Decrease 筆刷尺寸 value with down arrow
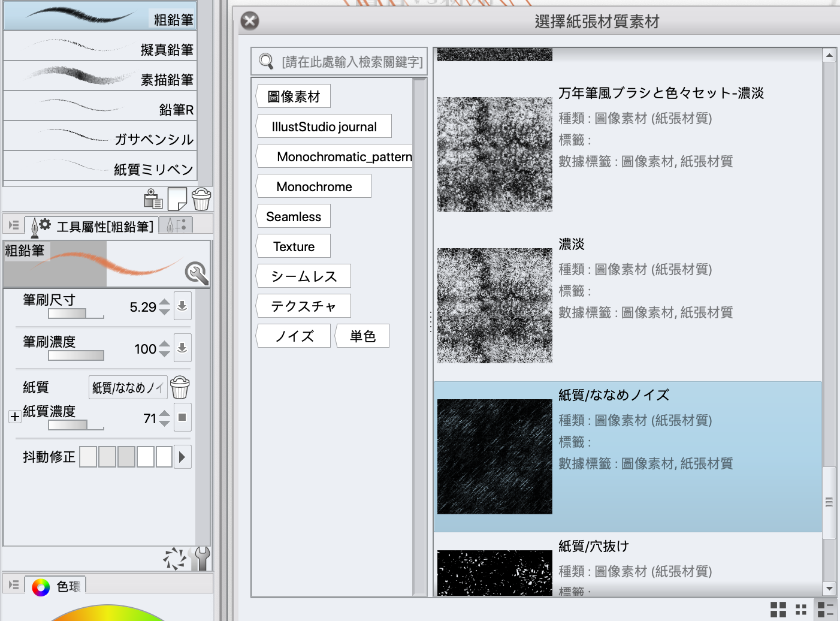The width and height of the screenshot is (840, 621). [165, 312]
